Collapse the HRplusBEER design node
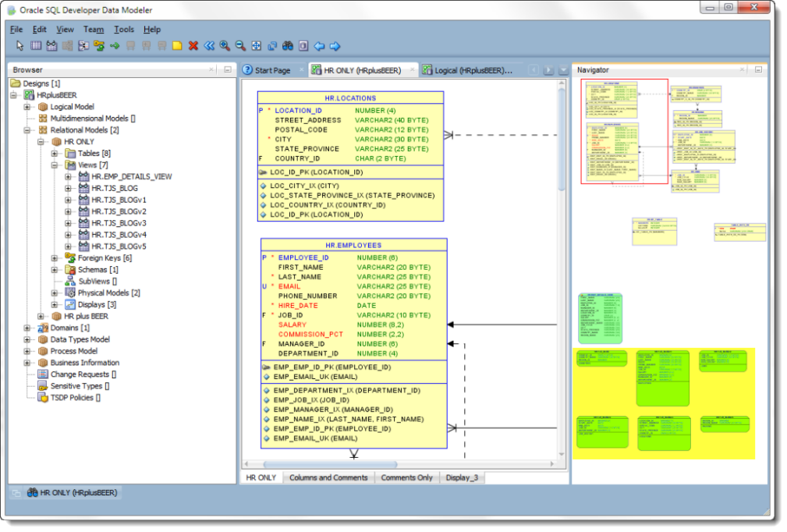Screen dimensions: 787x532 13,95
